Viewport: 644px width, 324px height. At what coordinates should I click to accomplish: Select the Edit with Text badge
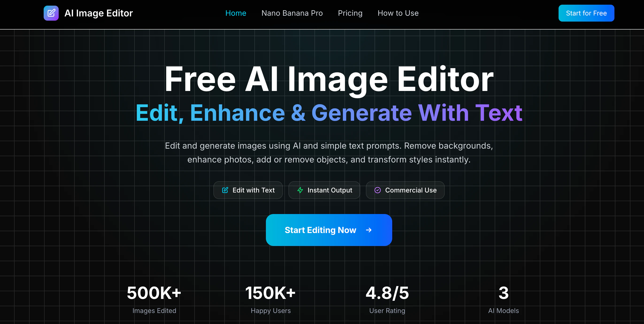tap(248, 190)
